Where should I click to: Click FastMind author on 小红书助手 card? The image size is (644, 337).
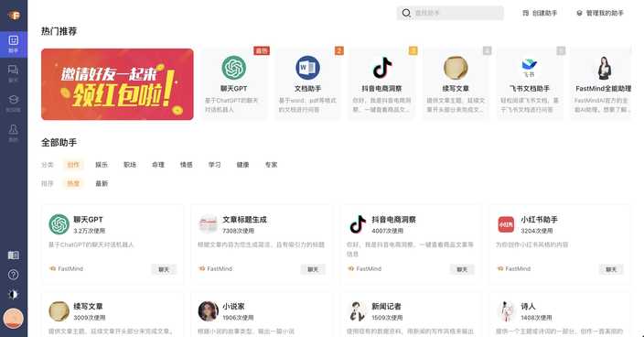(513, 269)
